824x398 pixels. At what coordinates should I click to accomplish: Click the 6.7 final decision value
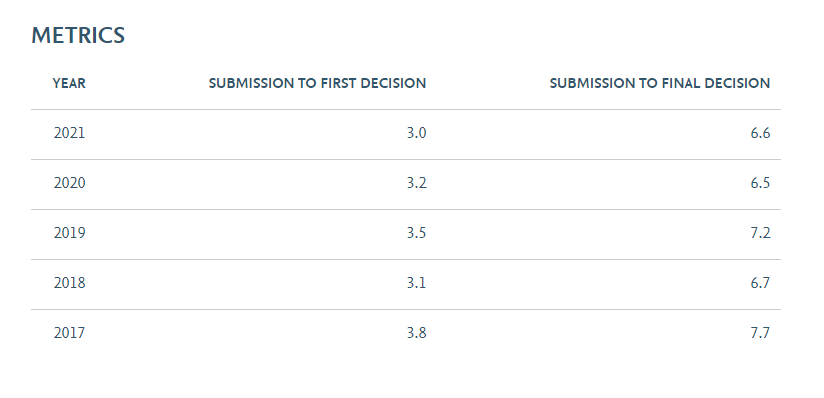(x=760, y=283)
